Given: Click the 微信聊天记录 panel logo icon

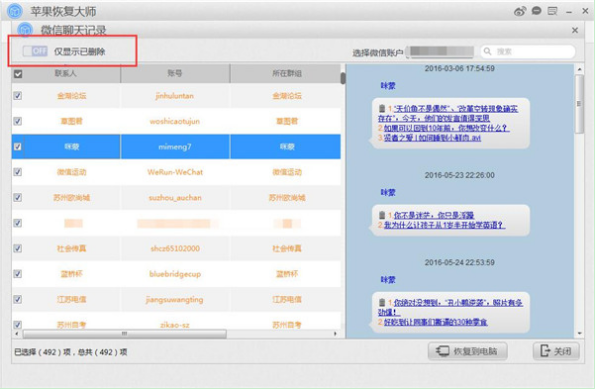Looking at the screenshot, I should [x=25, y=30].
